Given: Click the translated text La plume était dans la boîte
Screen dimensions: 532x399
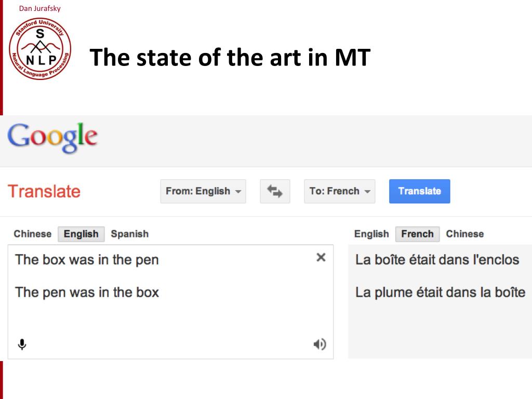Looking at the screenshot, I should [x=441, y=292].
